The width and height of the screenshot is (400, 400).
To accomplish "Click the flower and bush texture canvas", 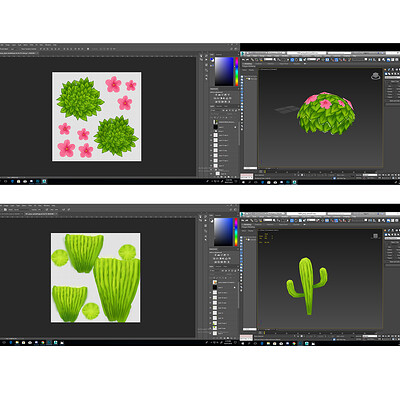I will click(x=97, y=116).
